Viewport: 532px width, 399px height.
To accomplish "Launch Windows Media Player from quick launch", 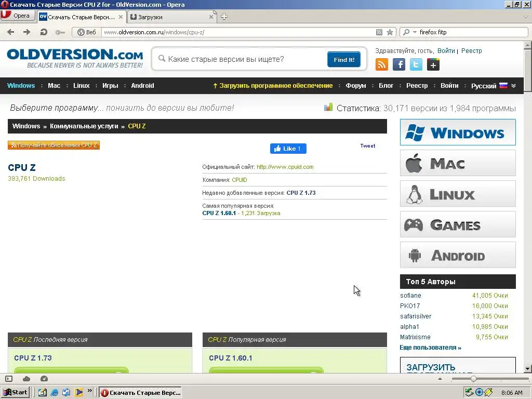I will 79,393.
